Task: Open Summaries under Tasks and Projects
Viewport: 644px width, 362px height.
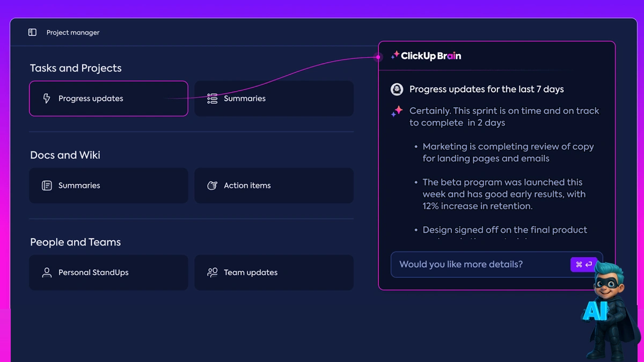Action: (x=274, y=99)
